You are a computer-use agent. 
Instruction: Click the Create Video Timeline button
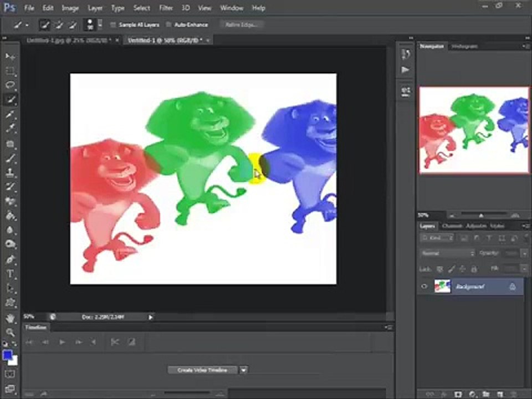(x=203, y=370)
